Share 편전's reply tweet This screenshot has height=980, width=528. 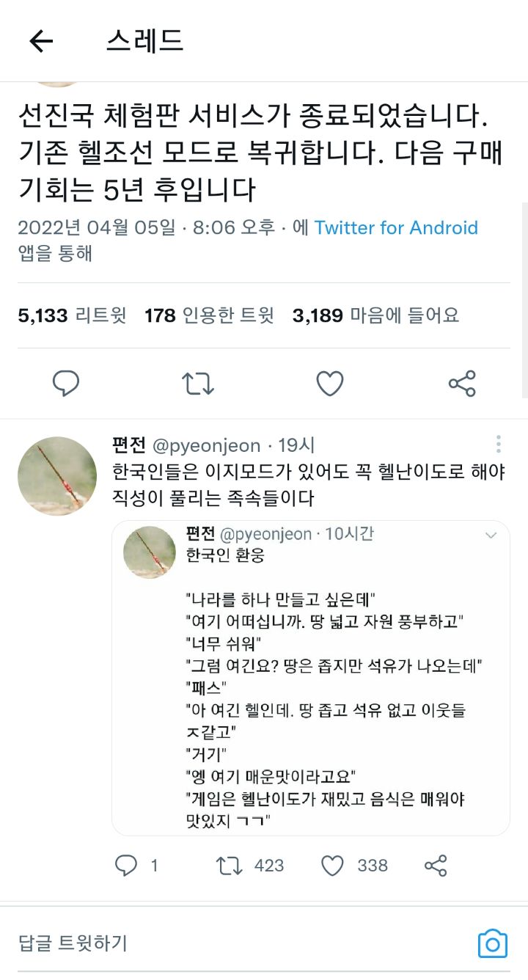(436, 866)
